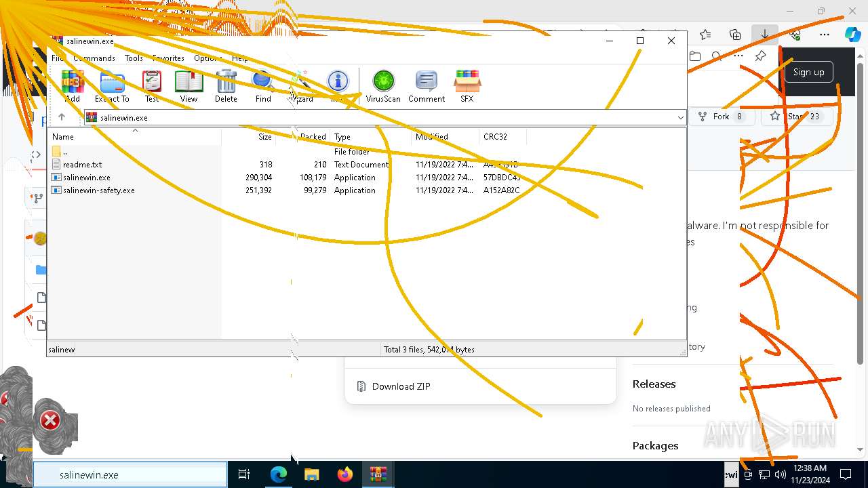Open Task View on the taskbar
868x488 pixels.
click(x=244, y=474)
